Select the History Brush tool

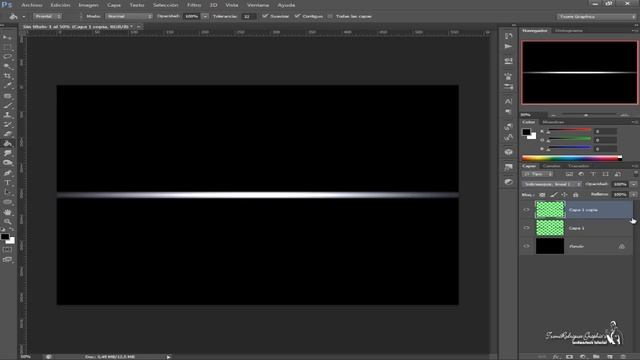tap(7, 124)
